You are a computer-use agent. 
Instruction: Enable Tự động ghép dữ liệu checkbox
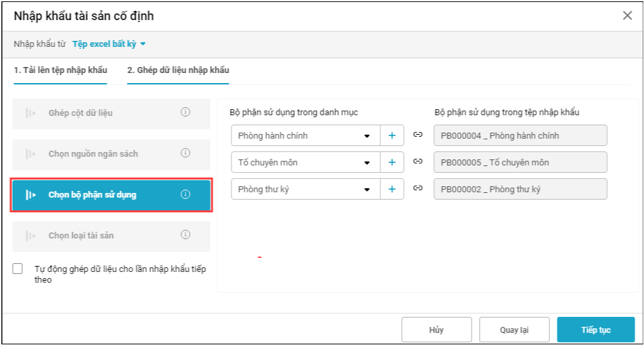click(18, 269)
